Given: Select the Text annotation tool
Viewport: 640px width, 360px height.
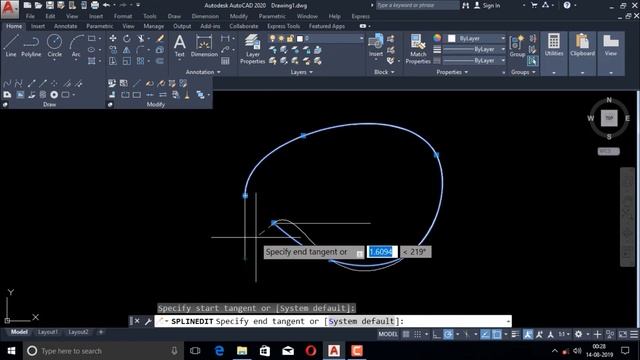Looking at the screenshot, I should coord(180,46).
